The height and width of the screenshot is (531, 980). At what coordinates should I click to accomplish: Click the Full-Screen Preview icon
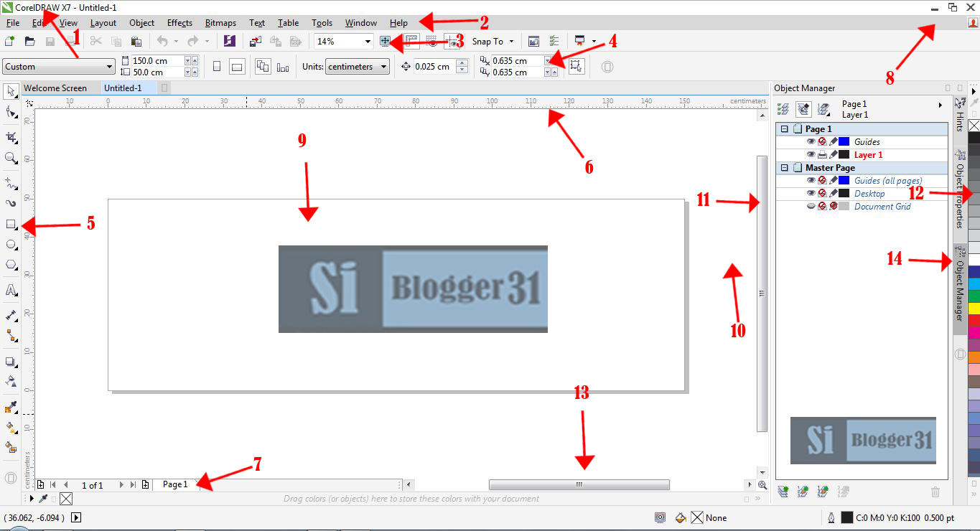pos(386,42)
